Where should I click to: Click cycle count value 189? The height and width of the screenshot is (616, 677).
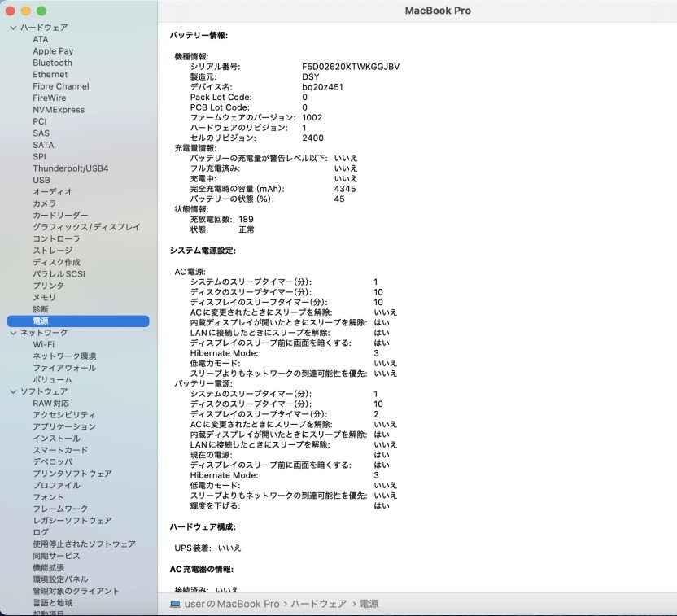(246, 219)
